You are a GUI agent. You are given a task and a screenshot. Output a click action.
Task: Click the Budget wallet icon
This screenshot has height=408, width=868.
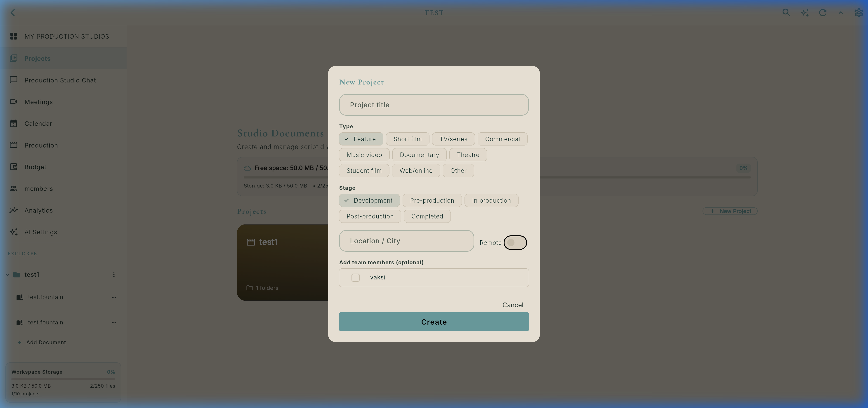(x=14, y=167)
